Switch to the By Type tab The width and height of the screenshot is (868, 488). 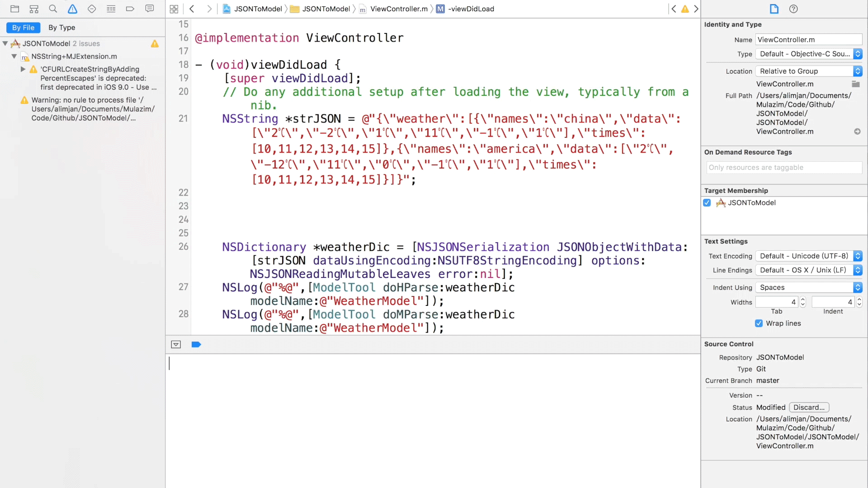[x=62, y=28]
